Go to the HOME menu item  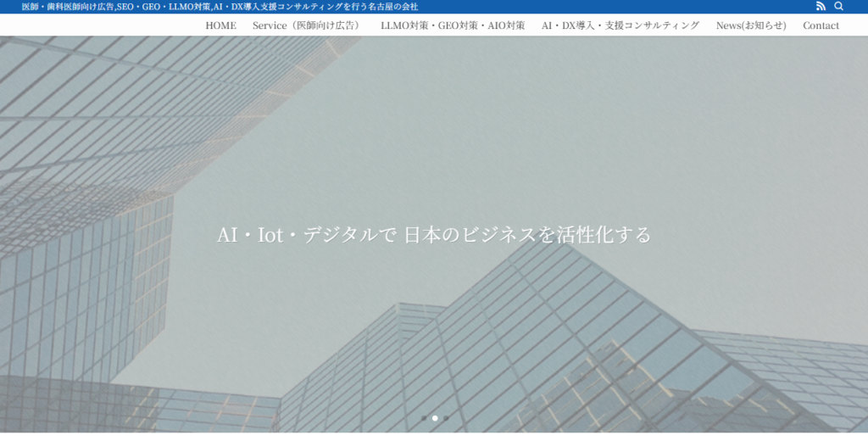[x=221, y=25]
